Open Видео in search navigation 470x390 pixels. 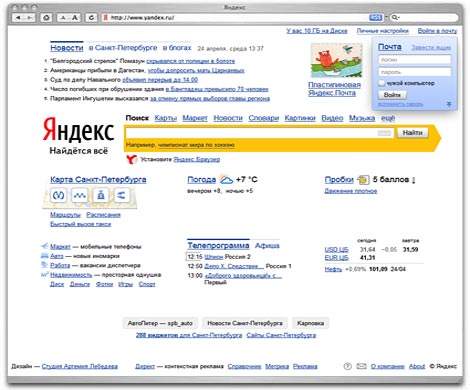point(332,118)
